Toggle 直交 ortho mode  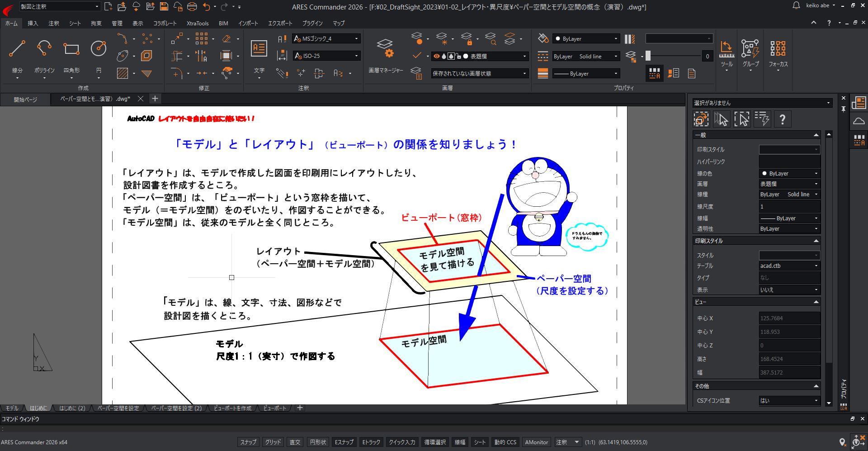tap(295, 442)
